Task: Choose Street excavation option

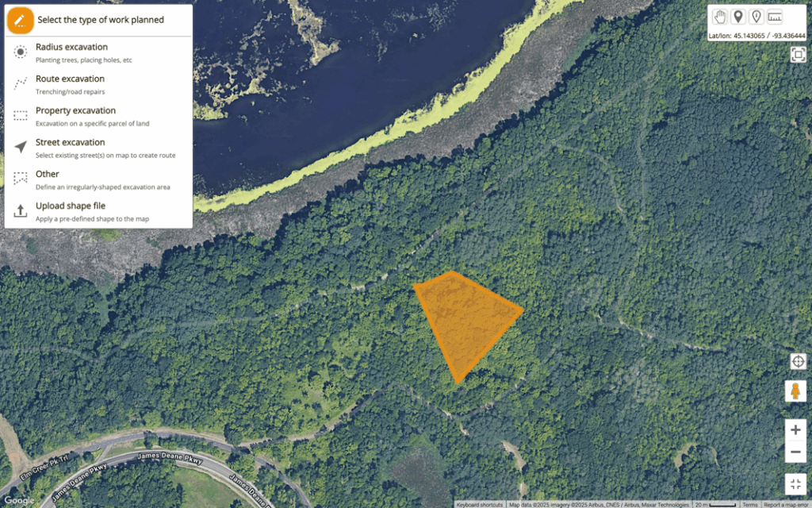Action: [x=98, y=148]
